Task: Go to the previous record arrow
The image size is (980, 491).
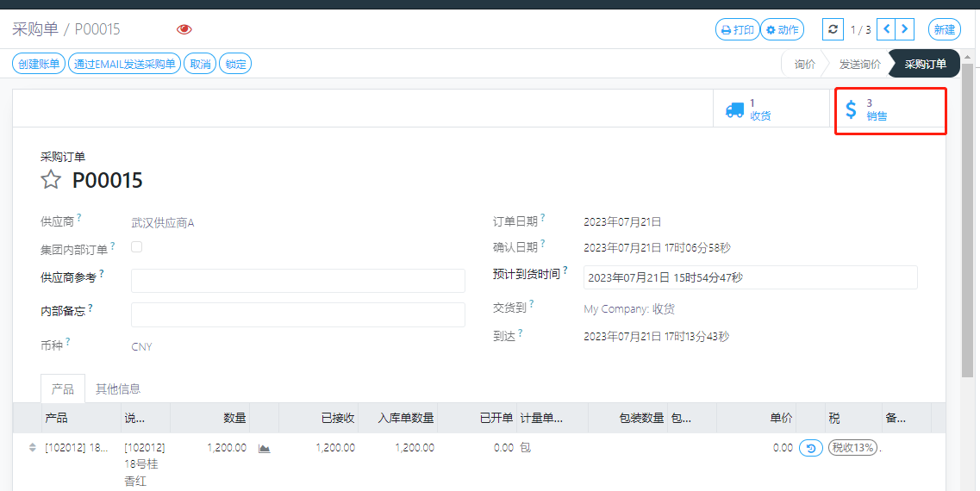Action: [x=886, y=29]
